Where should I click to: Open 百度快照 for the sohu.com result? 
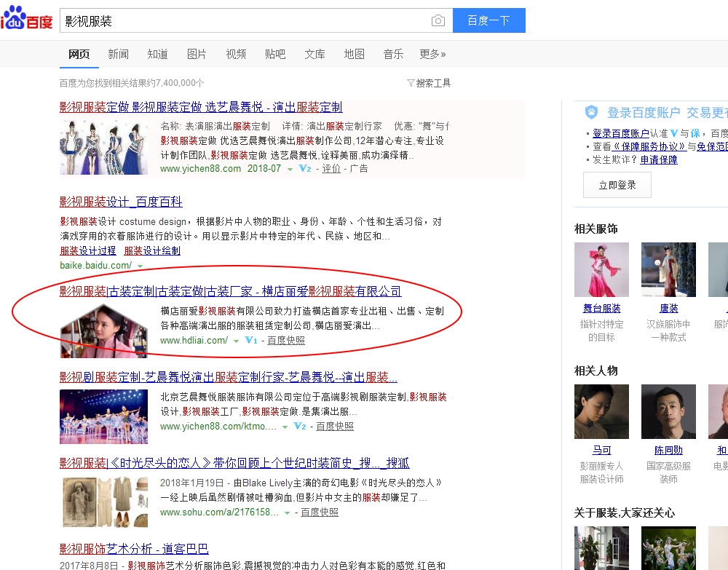coord(320,512)
